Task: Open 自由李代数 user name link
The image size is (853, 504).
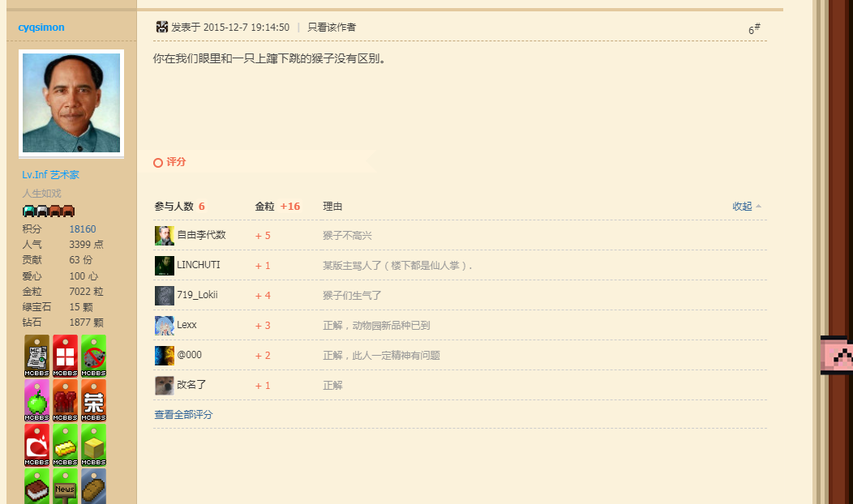Action: click(x=201, y=235)
